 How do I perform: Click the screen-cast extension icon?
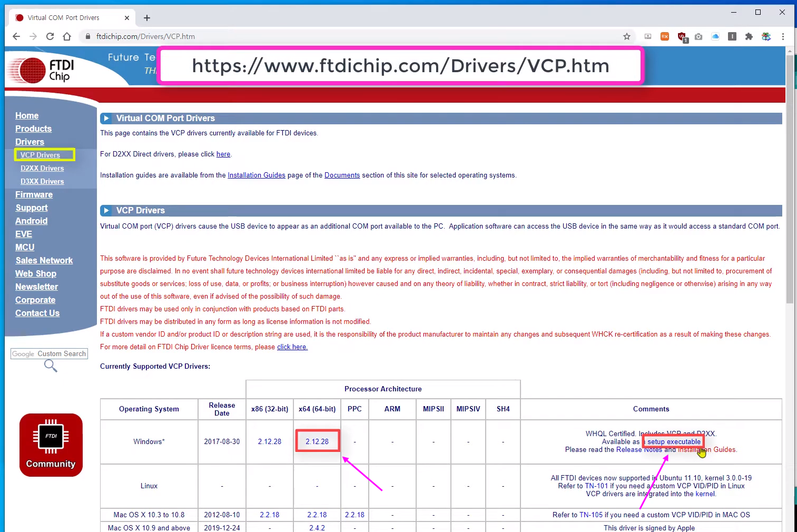point(648,36)
